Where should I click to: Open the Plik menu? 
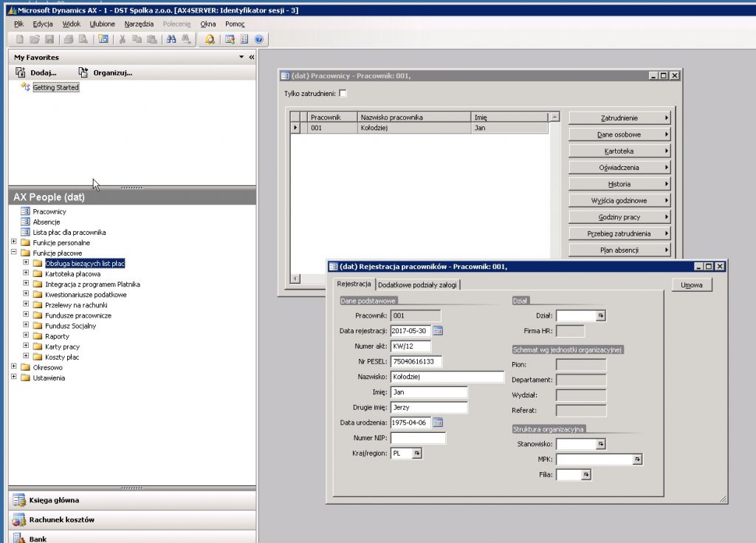click(18, 24)
